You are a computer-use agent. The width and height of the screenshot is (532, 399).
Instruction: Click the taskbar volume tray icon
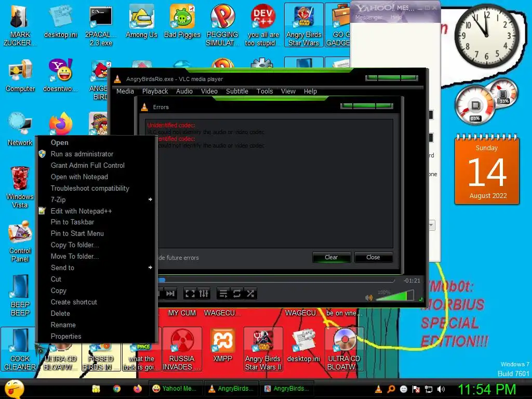(x=441, y=389)
